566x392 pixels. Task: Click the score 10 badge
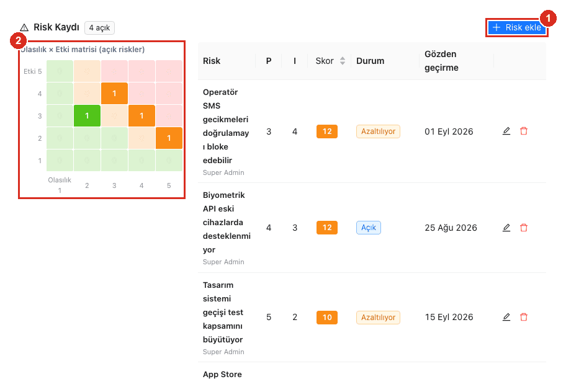point(327,318)
